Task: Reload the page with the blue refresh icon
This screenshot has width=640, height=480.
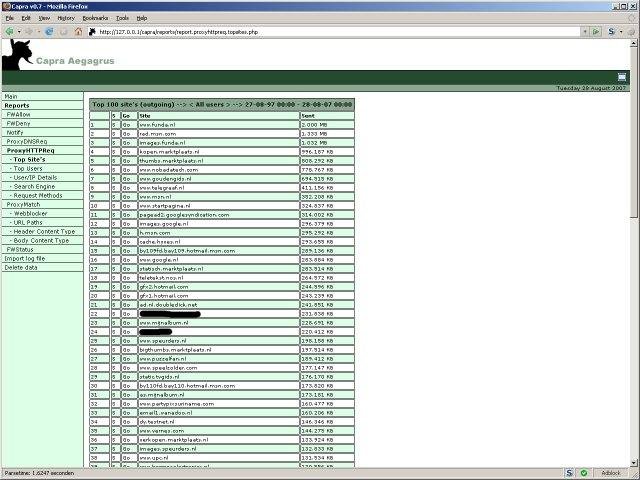Action: (49, 31)
